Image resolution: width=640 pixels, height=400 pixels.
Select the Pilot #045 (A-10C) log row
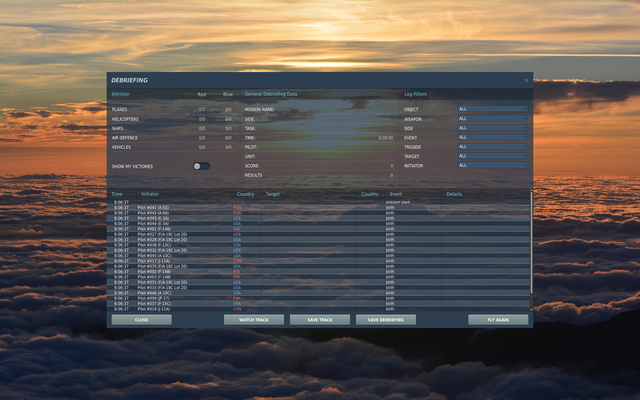tap(318, 256)
